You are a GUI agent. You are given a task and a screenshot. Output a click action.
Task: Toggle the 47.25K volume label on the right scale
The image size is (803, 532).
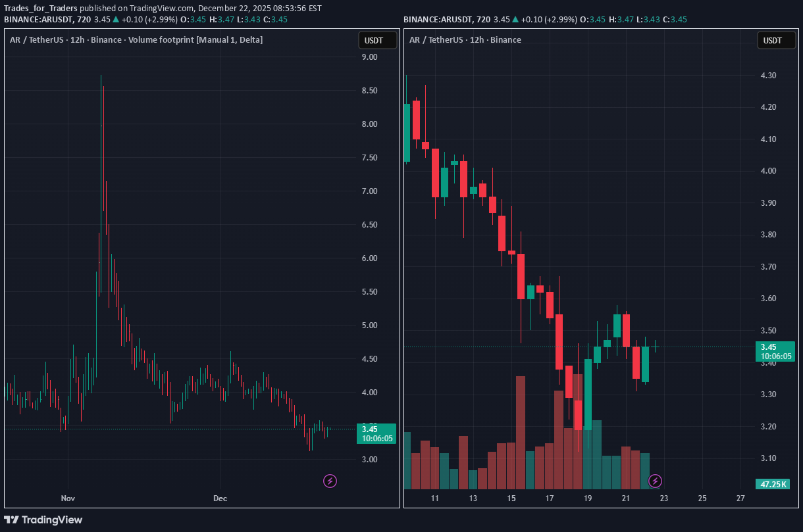click(772, 484)
